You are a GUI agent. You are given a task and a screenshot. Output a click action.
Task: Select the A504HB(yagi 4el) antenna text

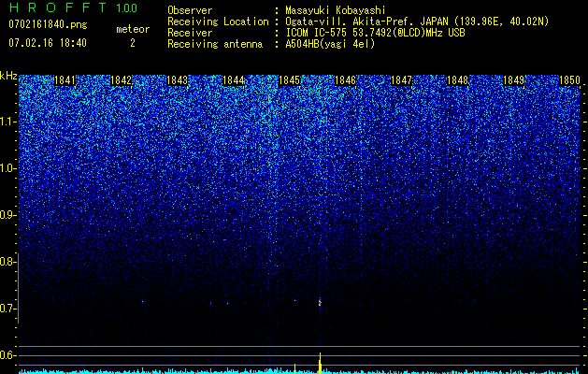pos(330,44)
